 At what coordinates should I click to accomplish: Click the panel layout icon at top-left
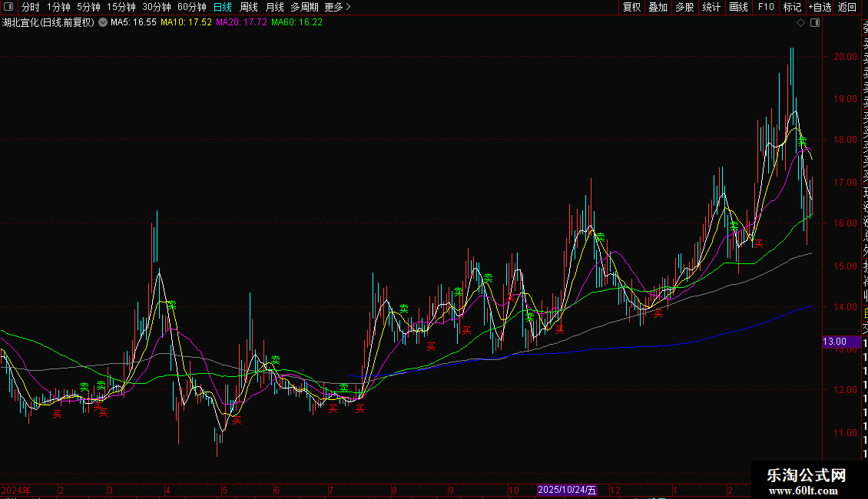(x=8, y=7)
